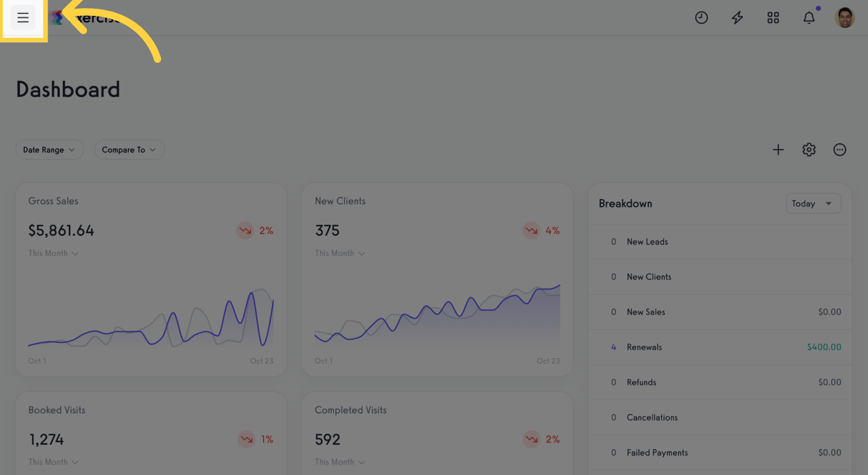
Task: Click the lightning bolt quick actions icon
Action: point(737,18)
